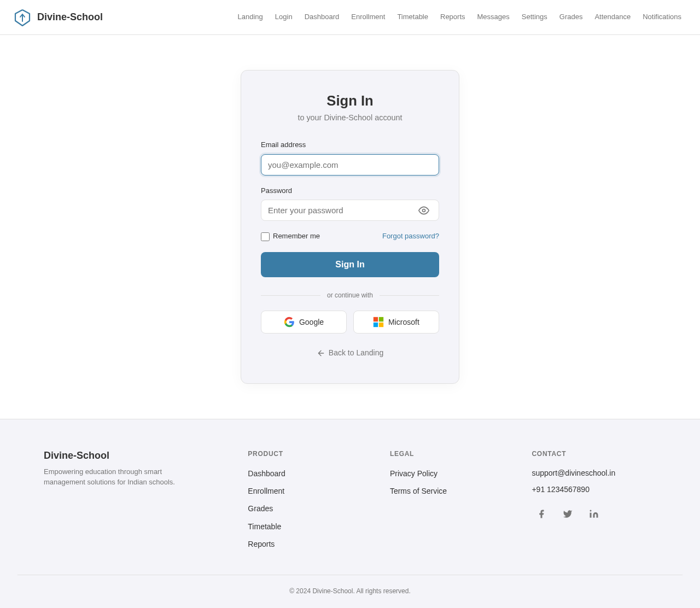The width and height of the screenshot is (700, 608).
Task: Click the 'Sign In' card heading
Action: [350, 101]
